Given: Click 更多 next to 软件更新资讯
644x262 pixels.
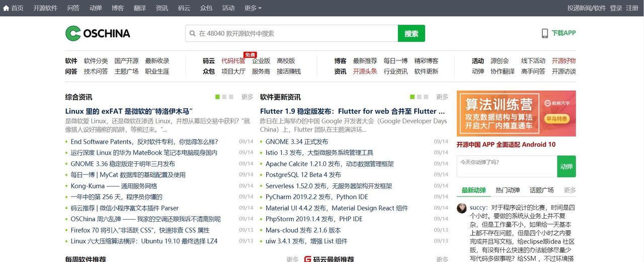Looking at the screenshot, I should coord(442,97).
